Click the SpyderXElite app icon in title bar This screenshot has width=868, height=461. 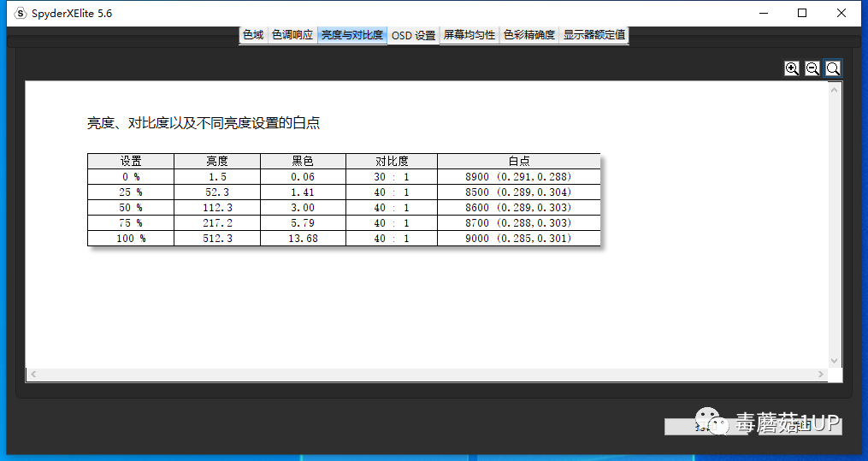click(20, 14)
